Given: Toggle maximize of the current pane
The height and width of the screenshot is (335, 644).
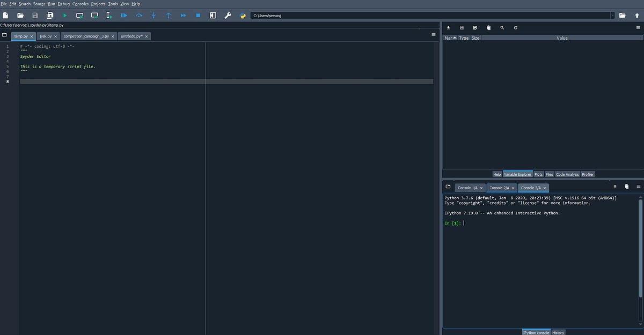Looking at the screenshot, I should pos(212,16).
